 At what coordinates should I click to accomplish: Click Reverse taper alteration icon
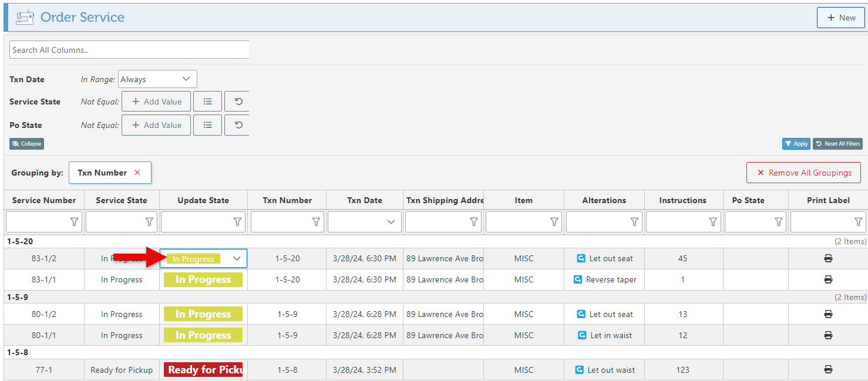point(577,279)
